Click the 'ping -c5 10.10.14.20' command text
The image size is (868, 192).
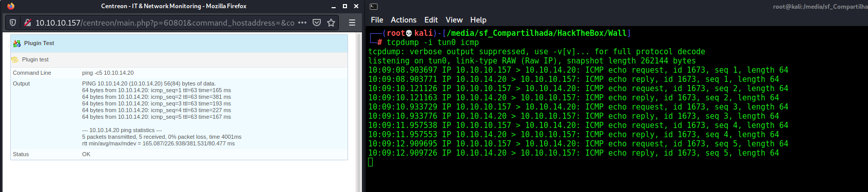tap(108, 73)
